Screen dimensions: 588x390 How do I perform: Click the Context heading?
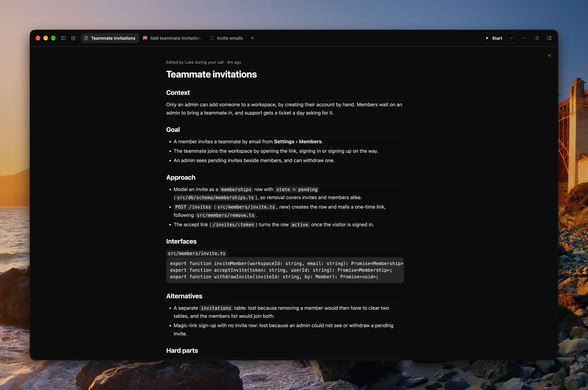178,92
